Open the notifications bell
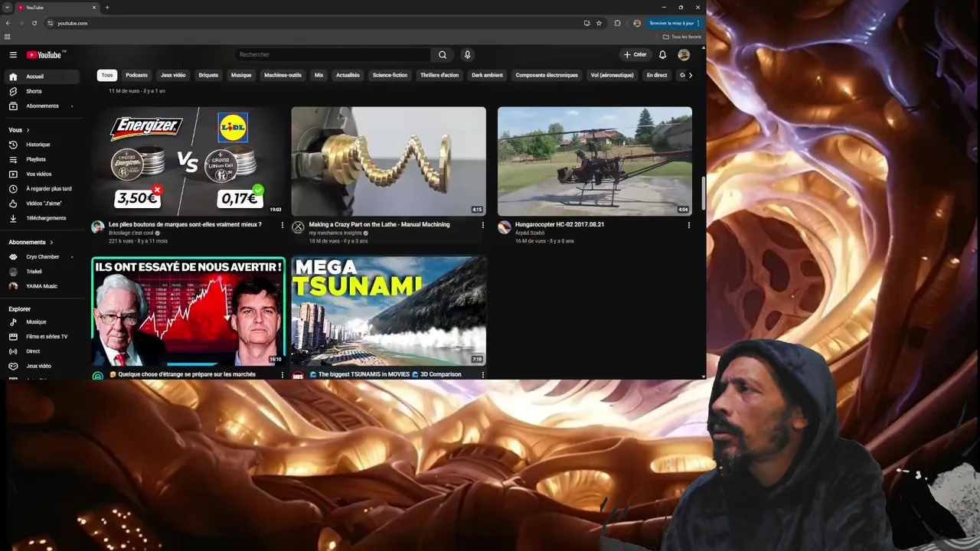Image resolution: width=980 pixels, height=551 pixels. click(662, 54)
